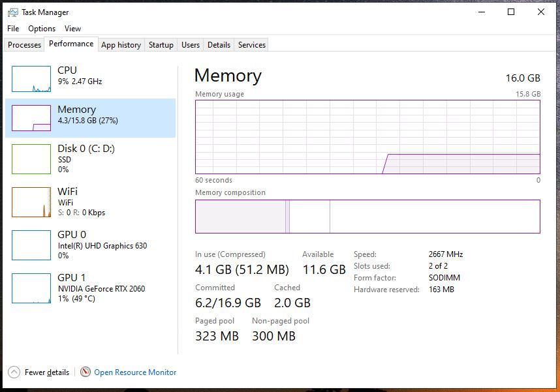
Task: Open Resource Monitor link
Action: (135, 372)
